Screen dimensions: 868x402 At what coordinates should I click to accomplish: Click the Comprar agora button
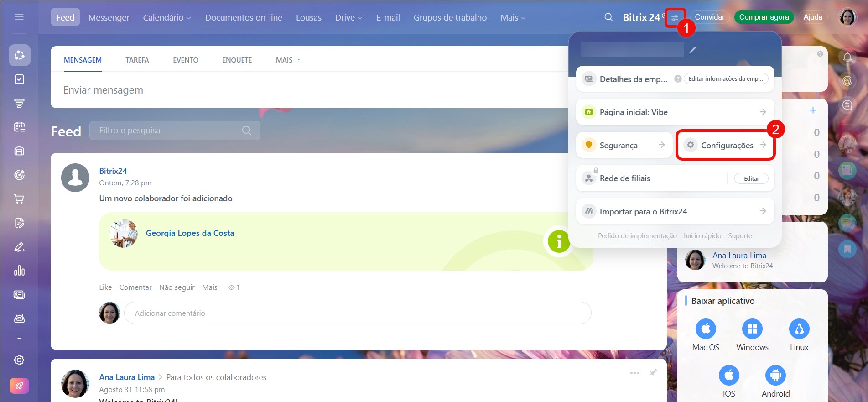[764, 17]
